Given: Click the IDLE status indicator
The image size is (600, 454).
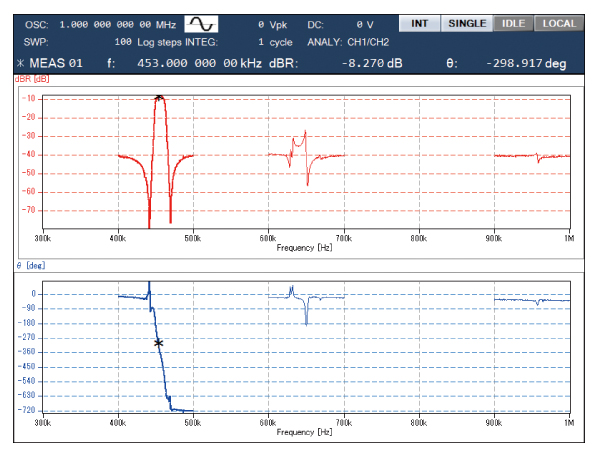Looking at the screenshot, I should [x=513, y=22].
